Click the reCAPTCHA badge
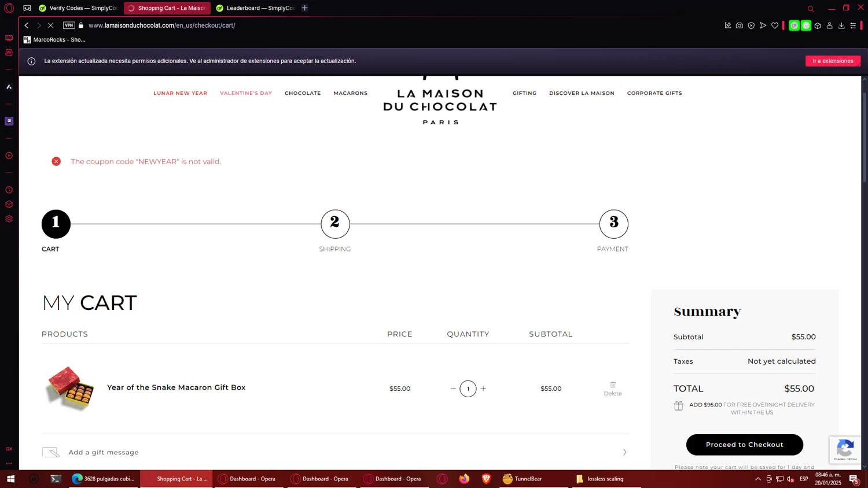 pos(845,449)
